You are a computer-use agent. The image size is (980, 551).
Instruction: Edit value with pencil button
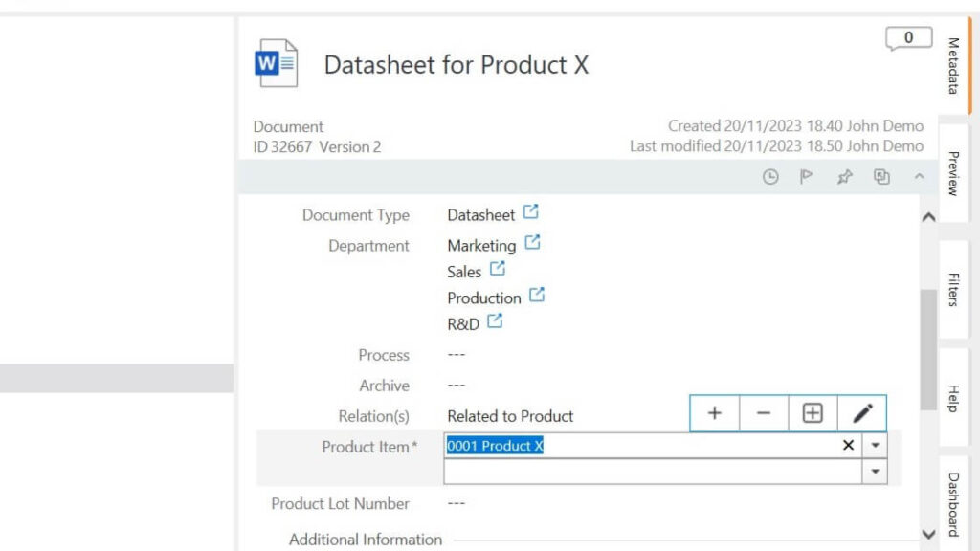(862, 413)
